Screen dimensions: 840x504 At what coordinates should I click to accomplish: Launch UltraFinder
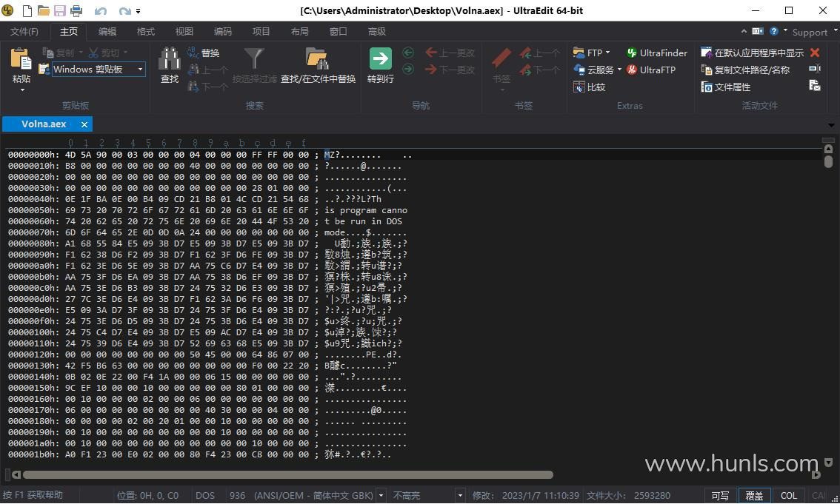[657, 53]
